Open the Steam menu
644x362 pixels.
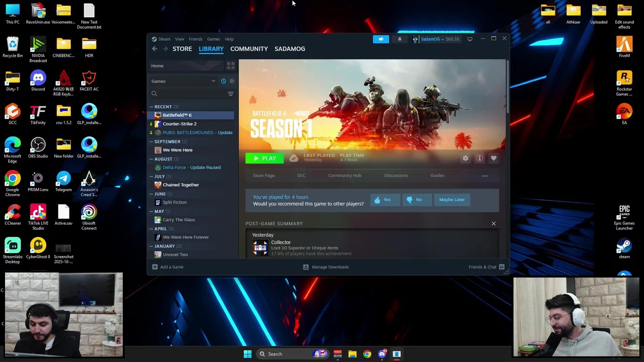click(164, 39)
